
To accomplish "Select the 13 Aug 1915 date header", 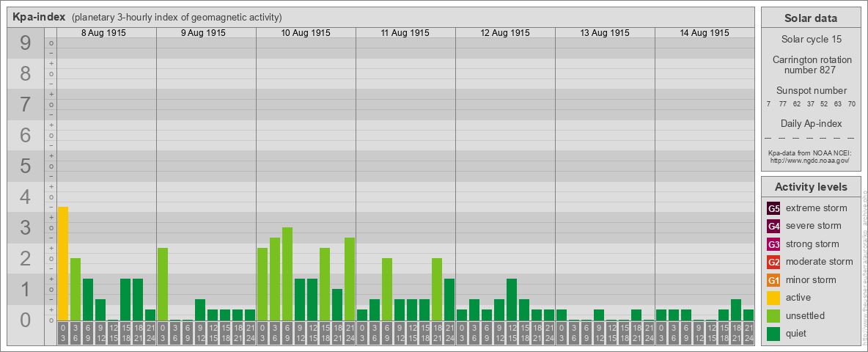I will point(605,33).
